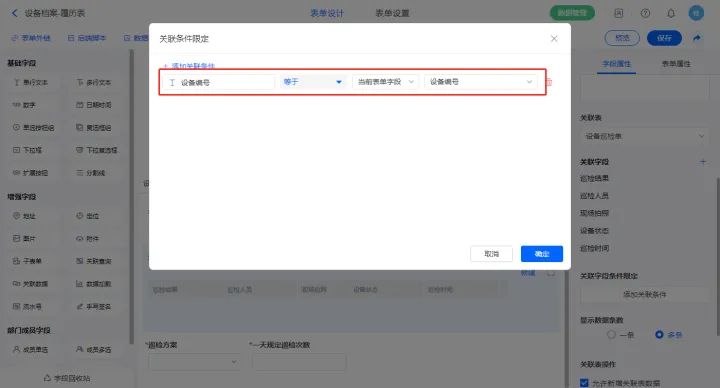Switch to the 表单设计 tab
720x388 pixels.
coord(326,13)
